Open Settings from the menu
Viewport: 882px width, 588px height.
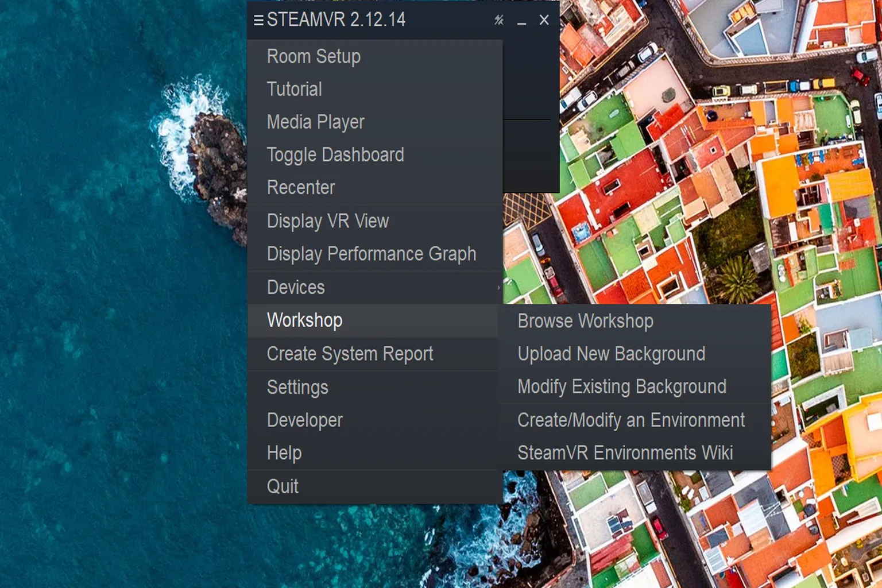pos(373,388)
